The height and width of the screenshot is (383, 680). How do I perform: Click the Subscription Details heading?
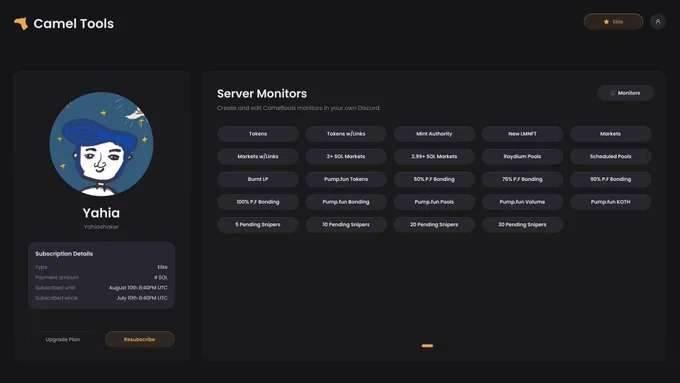point(64,254)
